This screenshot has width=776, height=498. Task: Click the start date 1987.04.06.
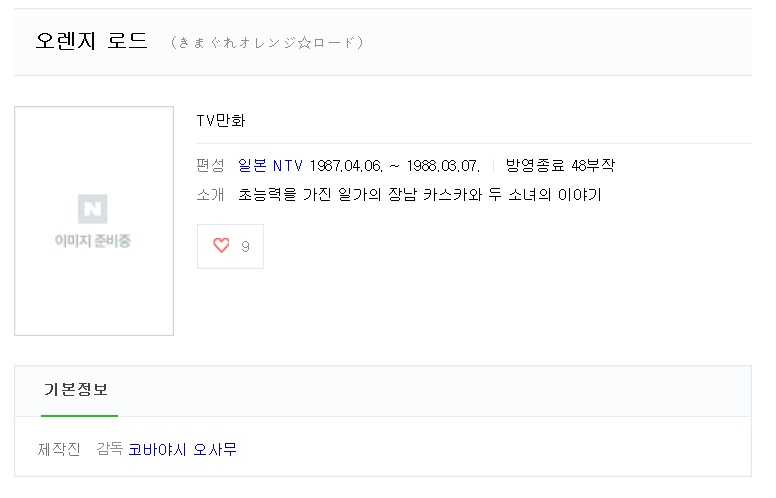point(346,165)
